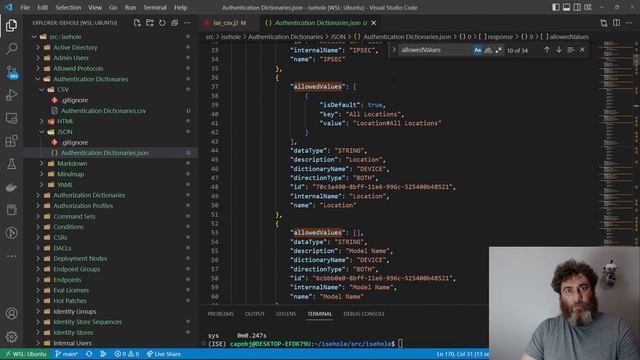
Task: Collapse all folders in Explorer
Action: (x=175, y=23)
